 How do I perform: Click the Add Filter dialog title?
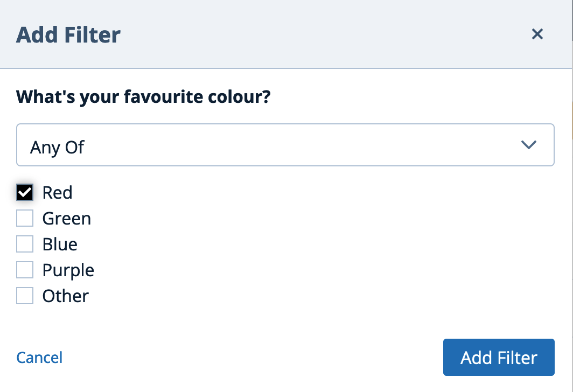68,34
